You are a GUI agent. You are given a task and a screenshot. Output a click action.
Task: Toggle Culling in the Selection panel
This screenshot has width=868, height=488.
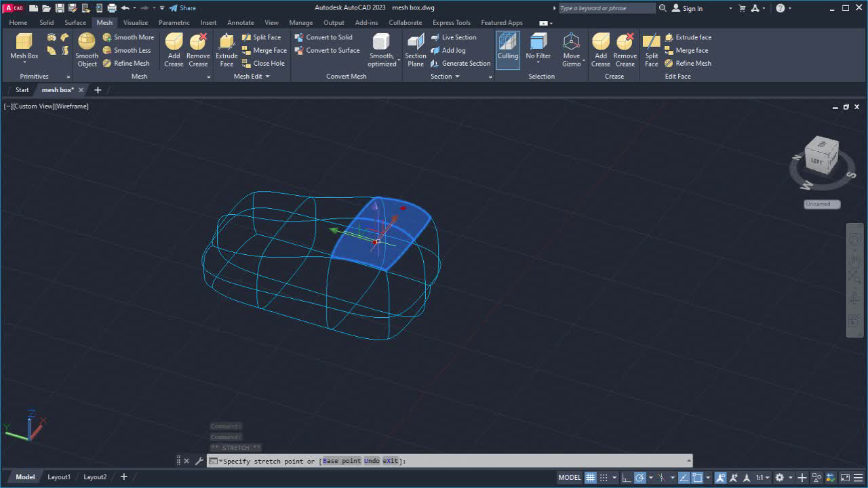pos(507,50)
